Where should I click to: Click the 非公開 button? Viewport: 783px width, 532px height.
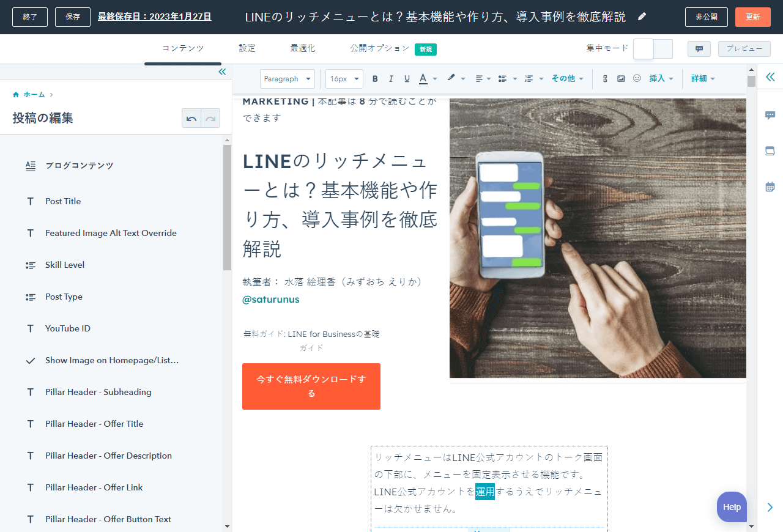(x=707, y=17)
